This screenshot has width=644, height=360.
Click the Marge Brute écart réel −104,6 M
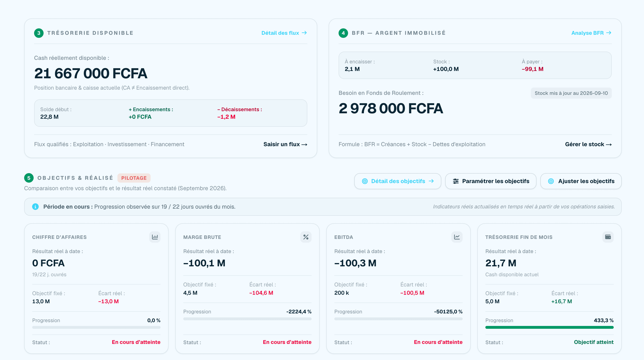pos(261,293)
